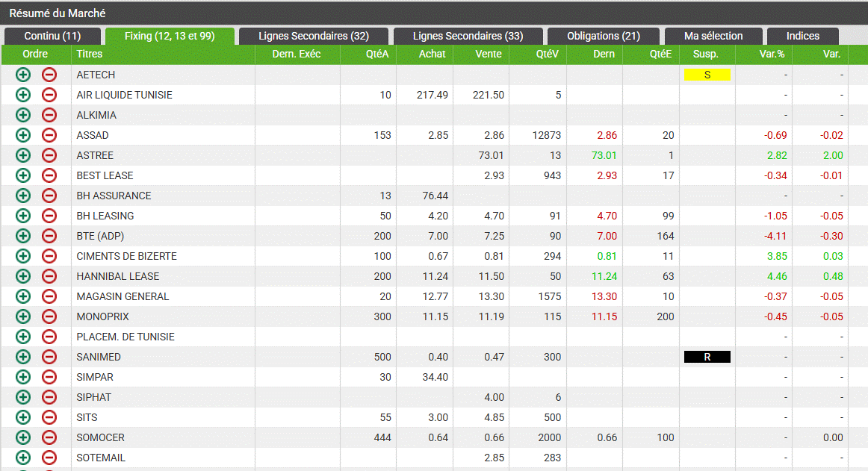Click the red minus icon for MAGASIN GENERAL

coord(49,296)
